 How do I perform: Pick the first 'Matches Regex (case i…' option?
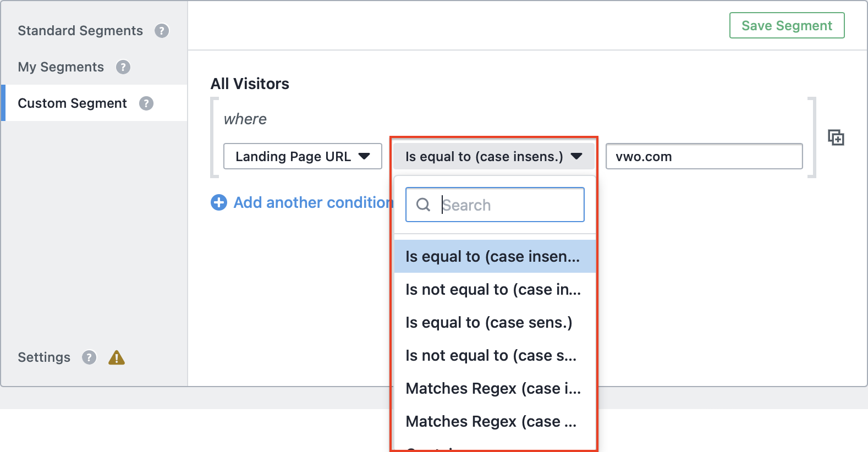[x=493, y=389]
